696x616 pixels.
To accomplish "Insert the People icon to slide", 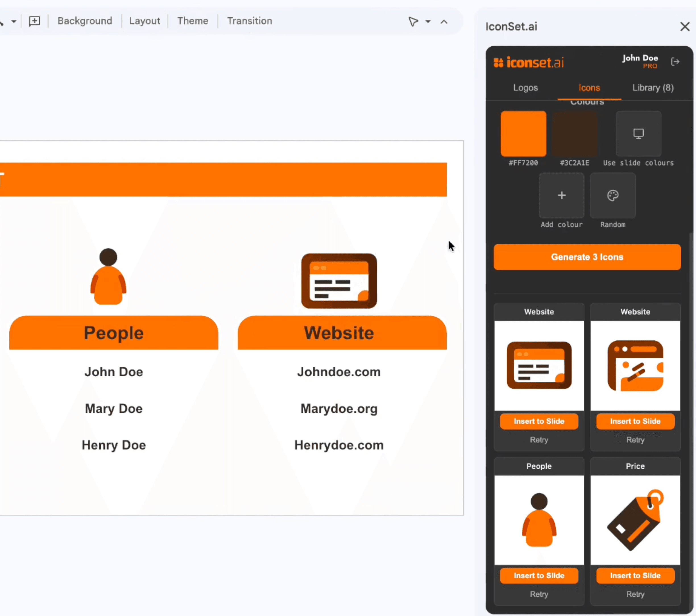I will pyautogui.click(x=539, y=576).
